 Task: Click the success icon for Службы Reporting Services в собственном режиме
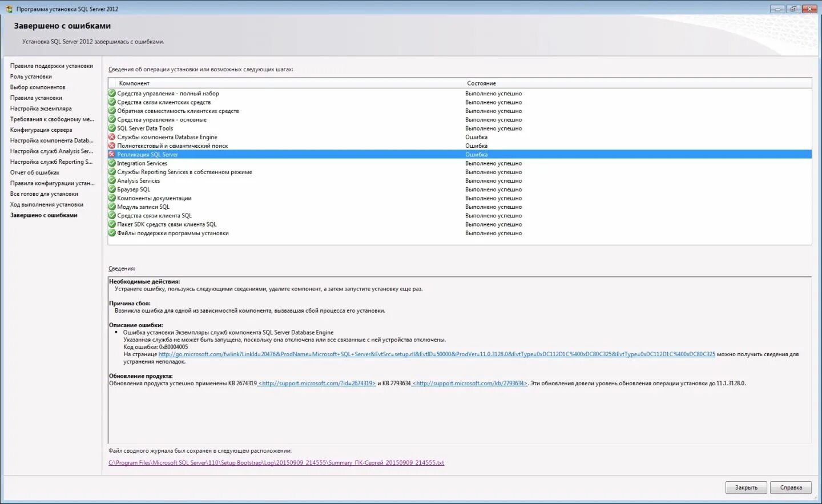pyautogui.click(x=112, y=172)
